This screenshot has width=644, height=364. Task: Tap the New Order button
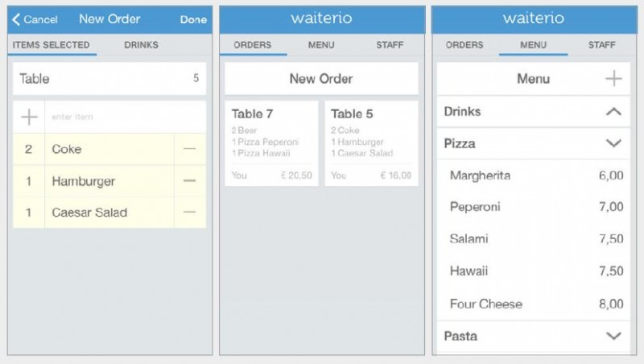click(x=321, y=79)
